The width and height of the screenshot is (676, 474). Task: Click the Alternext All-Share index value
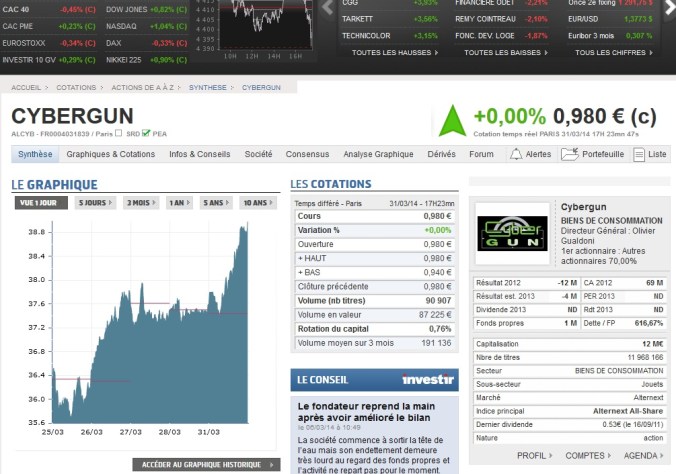click(628, 411)
